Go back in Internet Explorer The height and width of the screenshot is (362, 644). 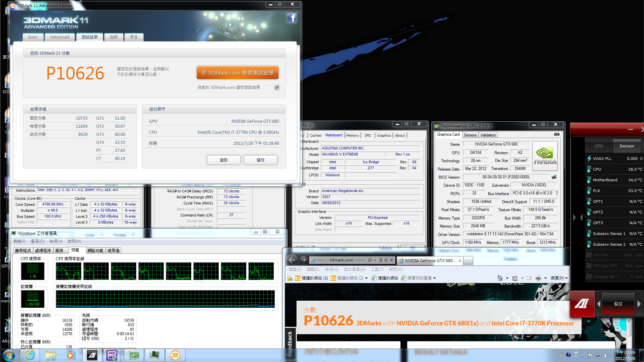point(292,260)
